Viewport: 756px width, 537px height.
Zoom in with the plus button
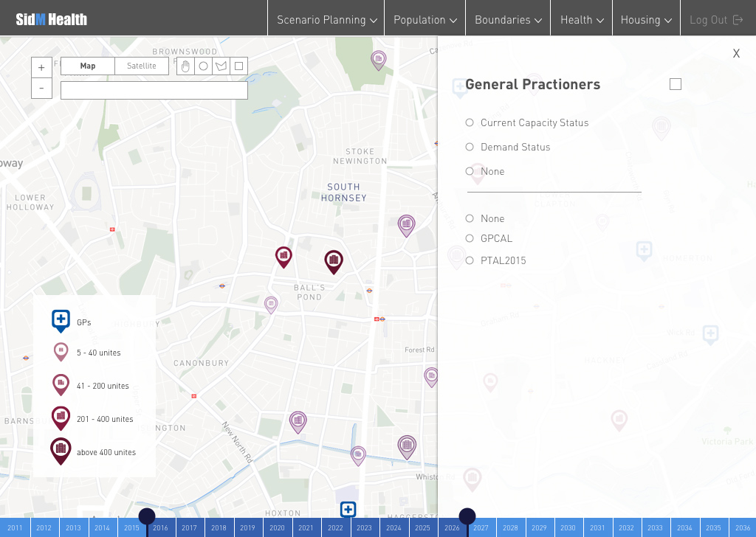(41, 67)
